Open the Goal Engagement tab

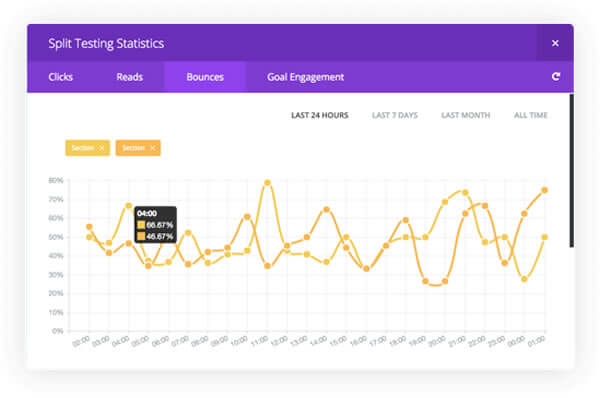pyautogui.click(x=305, y=77)
